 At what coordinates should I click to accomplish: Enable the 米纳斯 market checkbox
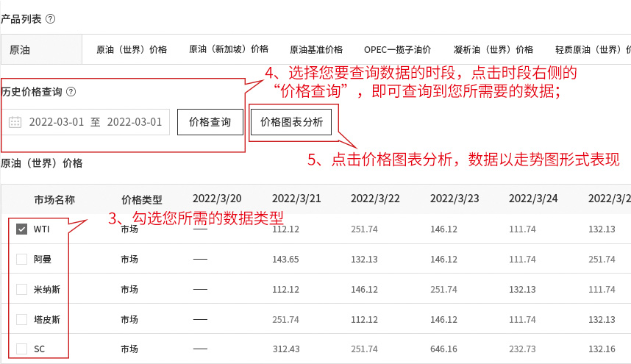click(x=21, y=289)
